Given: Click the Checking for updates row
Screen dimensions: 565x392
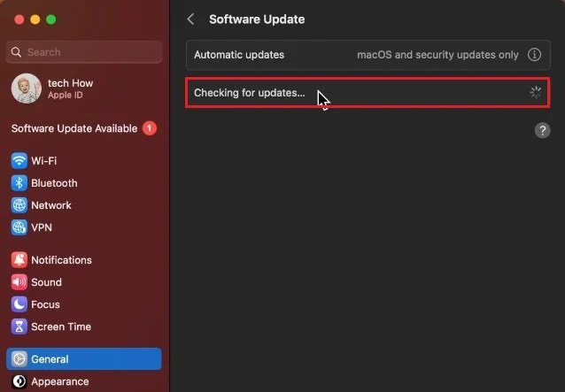Looking at the screenshot, I should click(368, 93).
